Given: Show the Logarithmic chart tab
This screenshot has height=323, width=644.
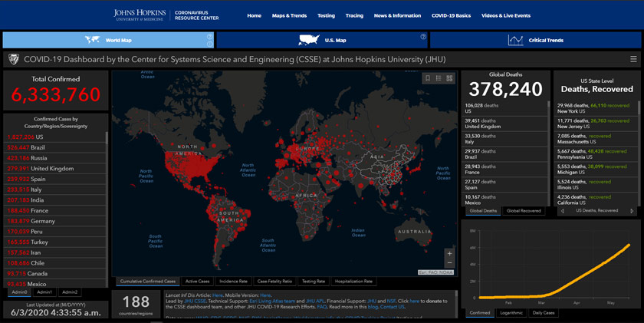Looking at the screenshot, I should tap(511, 313).
